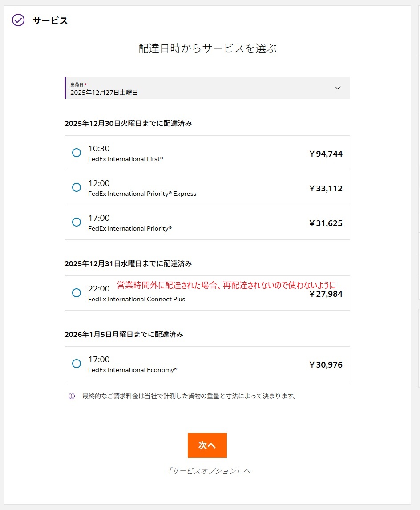Screen dimensions: 420x510
Task: Pick the FedEx International Connect Plus radio
Action: 77,293
